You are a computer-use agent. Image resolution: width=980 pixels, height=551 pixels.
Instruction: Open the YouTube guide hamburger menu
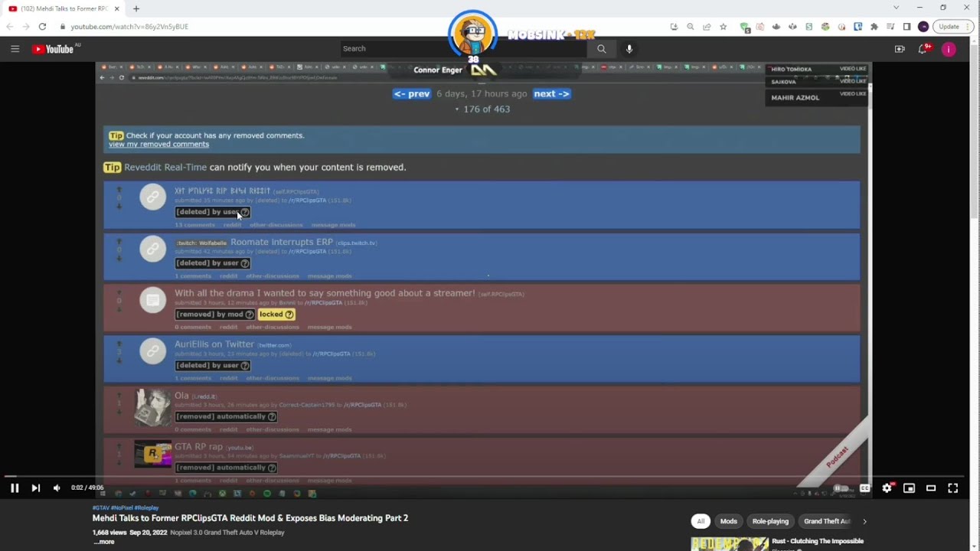(x=15, y=49)
